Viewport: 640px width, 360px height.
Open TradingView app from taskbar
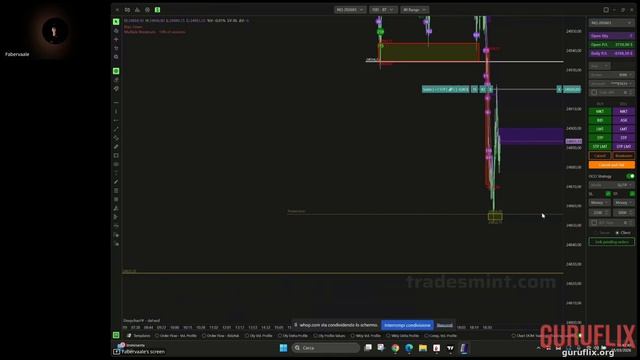[450, 348]
